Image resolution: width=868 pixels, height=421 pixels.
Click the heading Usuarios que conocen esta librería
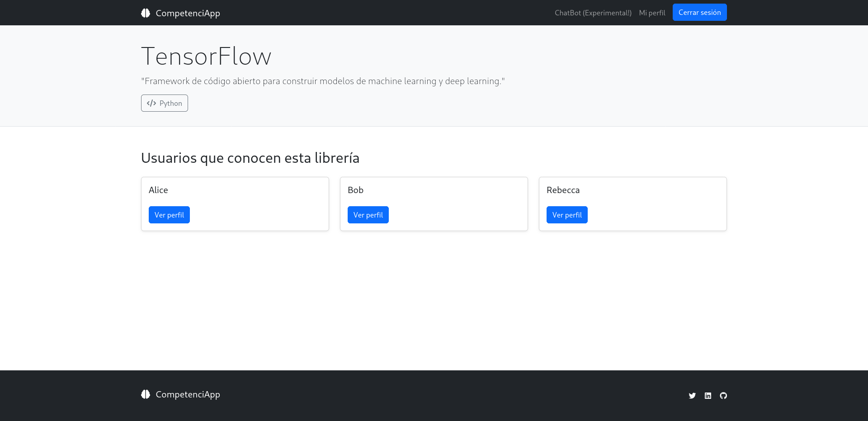pyautogui.click(x=250, y=158)
